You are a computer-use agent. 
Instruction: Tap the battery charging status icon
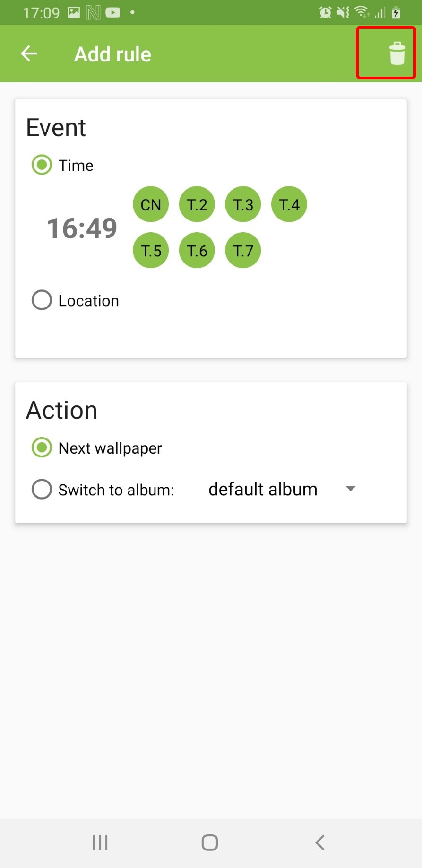pos(396,12)
